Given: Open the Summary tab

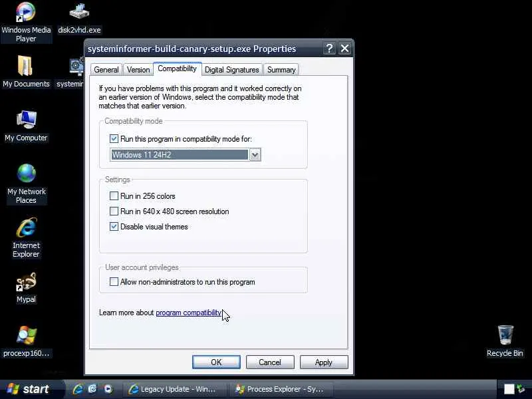Looking at the screenshot, I should pyautogui.click(x=281, y=70).
